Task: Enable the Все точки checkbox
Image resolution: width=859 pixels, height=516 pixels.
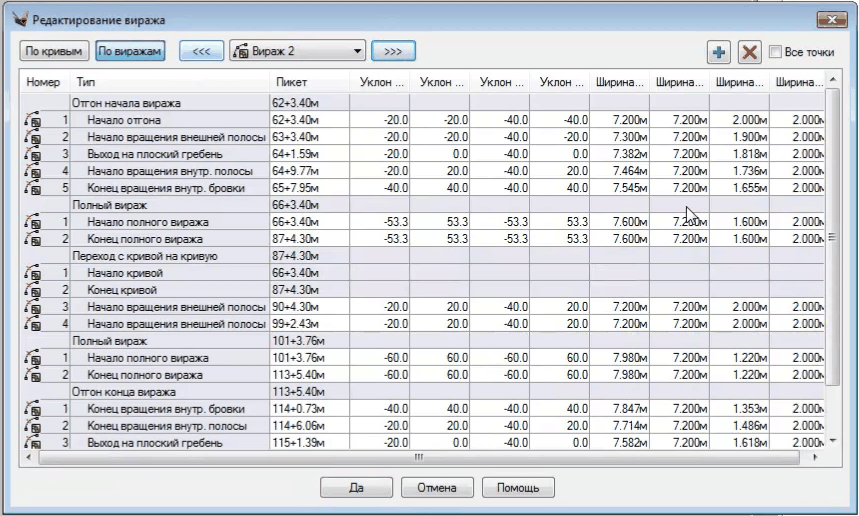Action: tap(776, 51)
